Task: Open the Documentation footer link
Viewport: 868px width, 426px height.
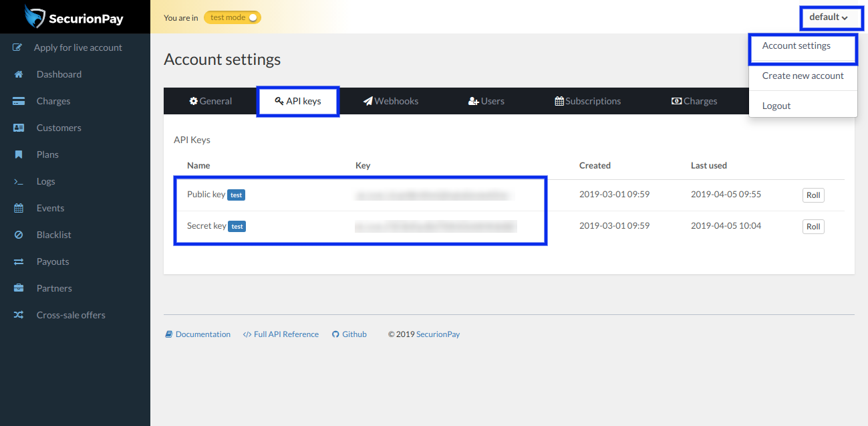Action: [x=203, y=334]
